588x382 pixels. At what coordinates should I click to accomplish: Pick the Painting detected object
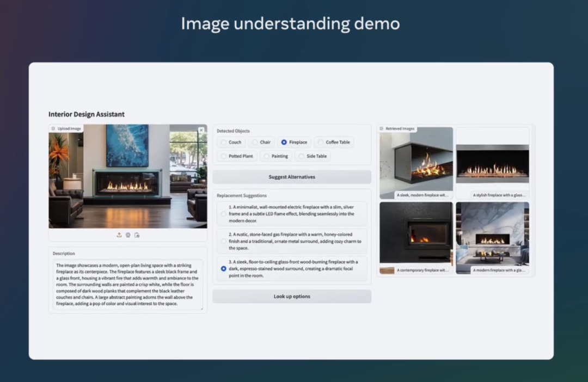click(266, 157)
